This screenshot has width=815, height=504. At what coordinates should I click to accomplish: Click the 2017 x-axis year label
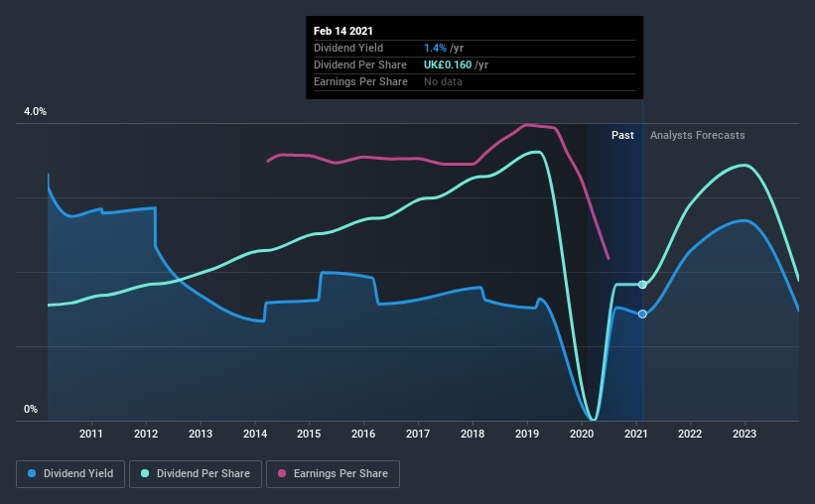point(418,434)
